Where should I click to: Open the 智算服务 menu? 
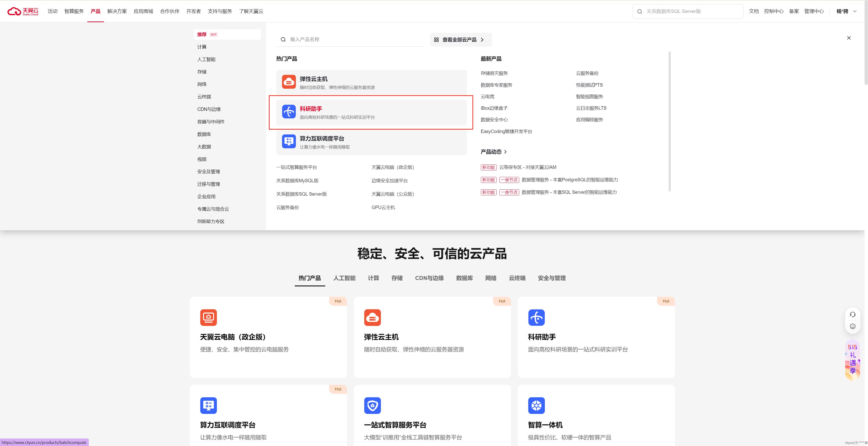point(74,12)
